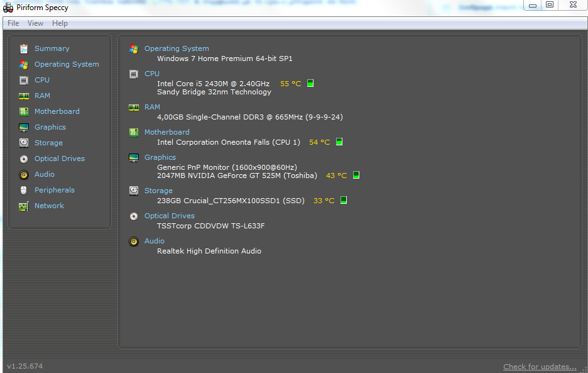
Task: Click the CPU temperature value 55 °C
Action: (x=291, y=84)
